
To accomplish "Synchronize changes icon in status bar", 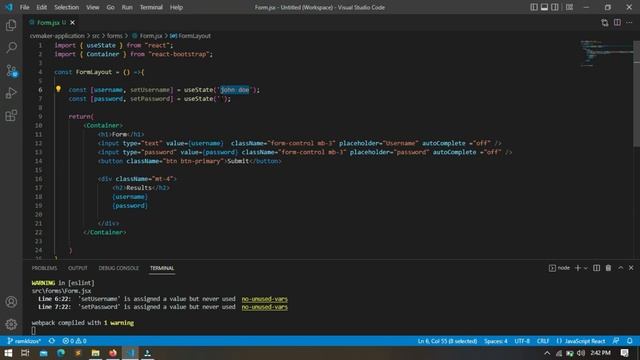I will [x=52, y=341].
